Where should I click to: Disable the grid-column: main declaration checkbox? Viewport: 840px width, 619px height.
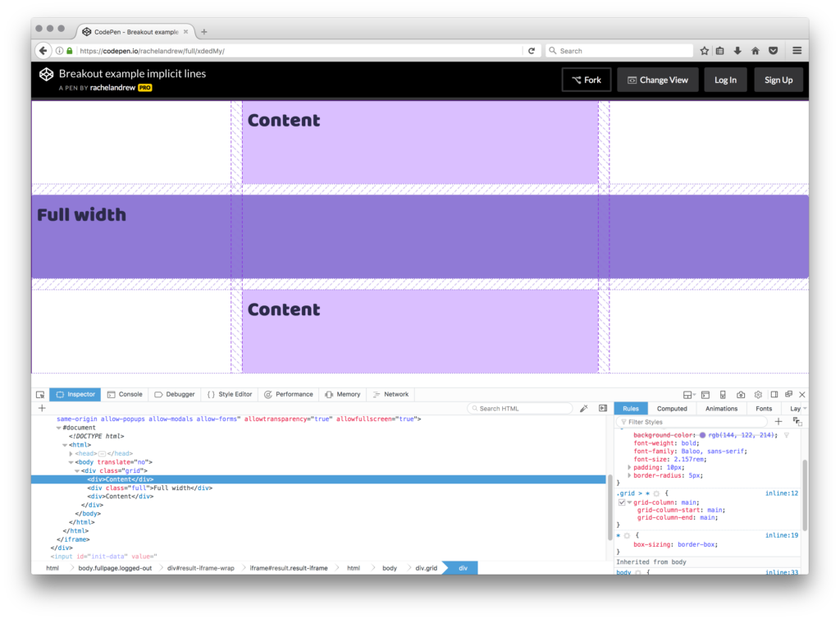tap(621, 502)
